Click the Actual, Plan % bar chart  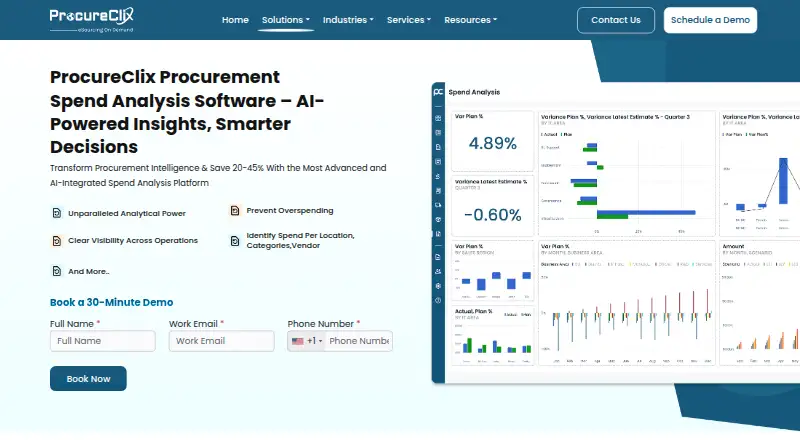coord(492,335)
